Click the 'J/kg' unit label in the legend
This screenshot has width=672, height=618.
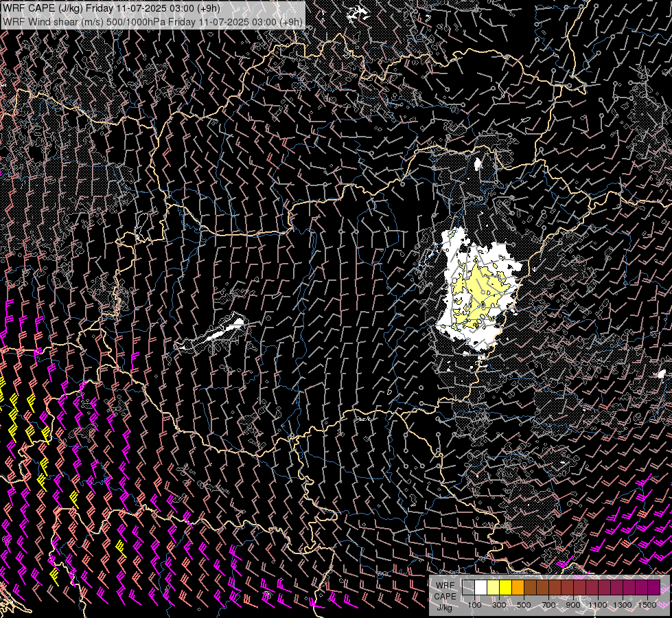click(444, 608)
